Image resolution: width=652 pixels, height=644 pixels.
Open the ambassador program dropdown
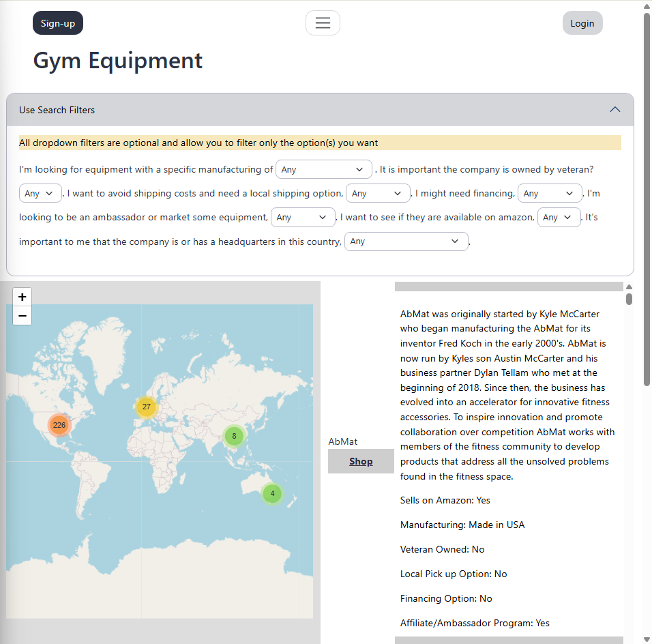(x=303, y=217)
